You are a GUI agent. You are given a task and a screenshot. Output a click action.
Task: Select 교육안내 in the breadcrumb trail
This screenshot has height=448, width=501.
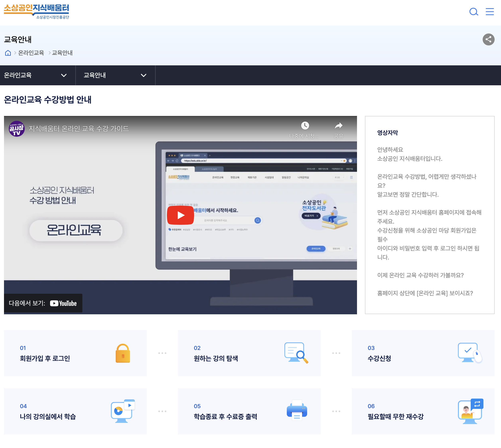click(x=62, y=53)
